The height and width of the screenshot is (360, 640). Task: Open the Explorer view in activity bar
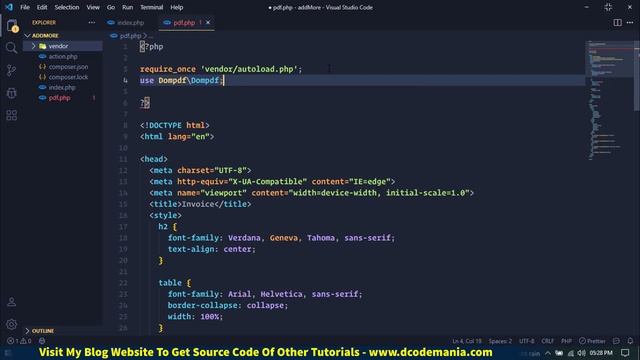[x=12, y=26]
